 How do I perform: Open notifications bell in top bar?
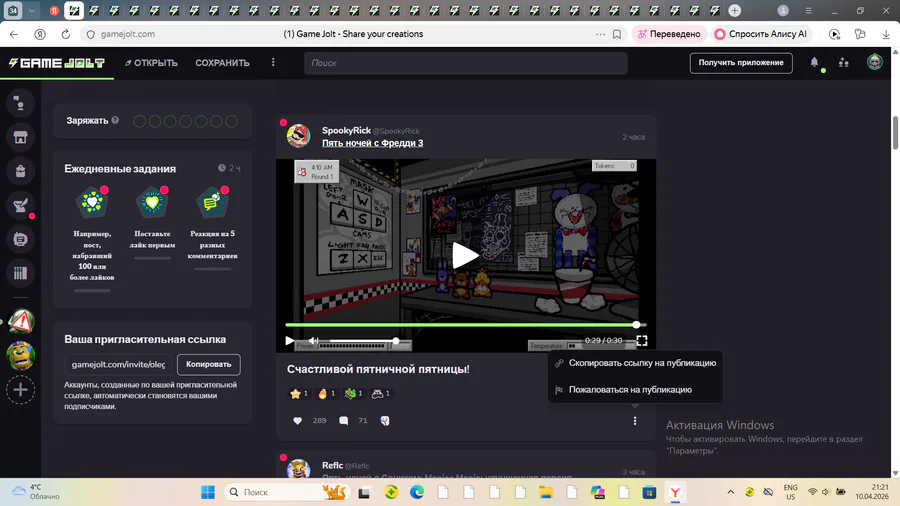(x=814, y=63)
